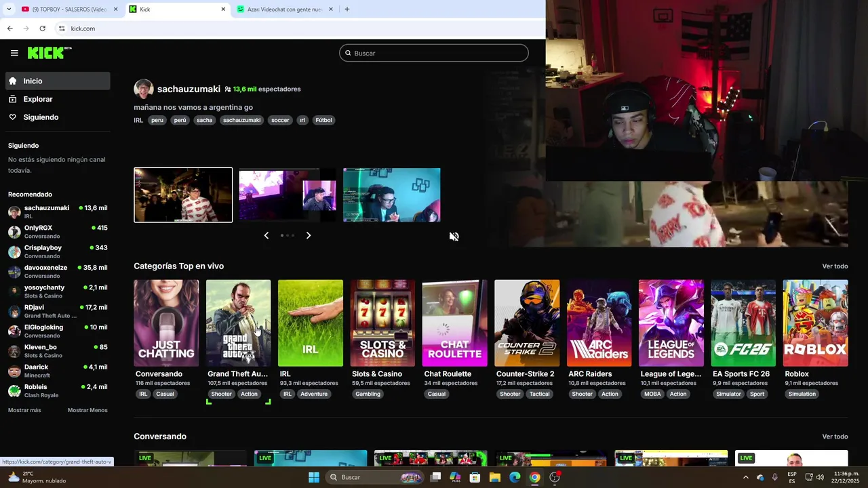Open OnlyRGX recommended channel
Image resolution: width=868 pixels, height=488 pixels.
click(58, 232)
